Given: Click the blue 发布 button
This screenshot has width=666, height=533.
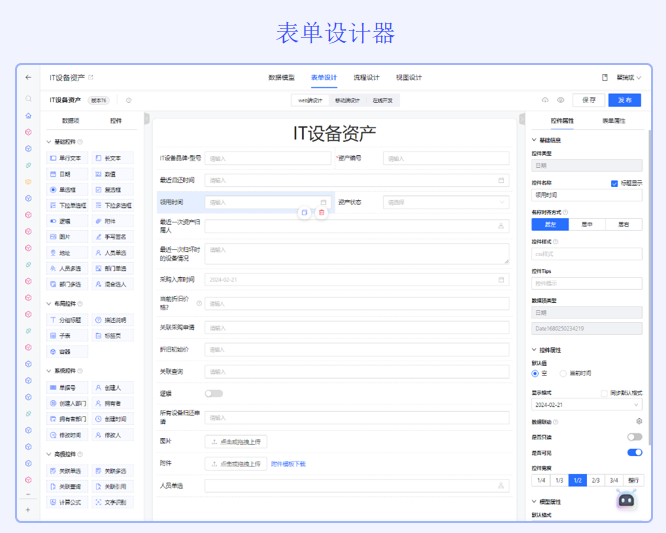Looking at the screenshot, I should (x=625, y=100).
